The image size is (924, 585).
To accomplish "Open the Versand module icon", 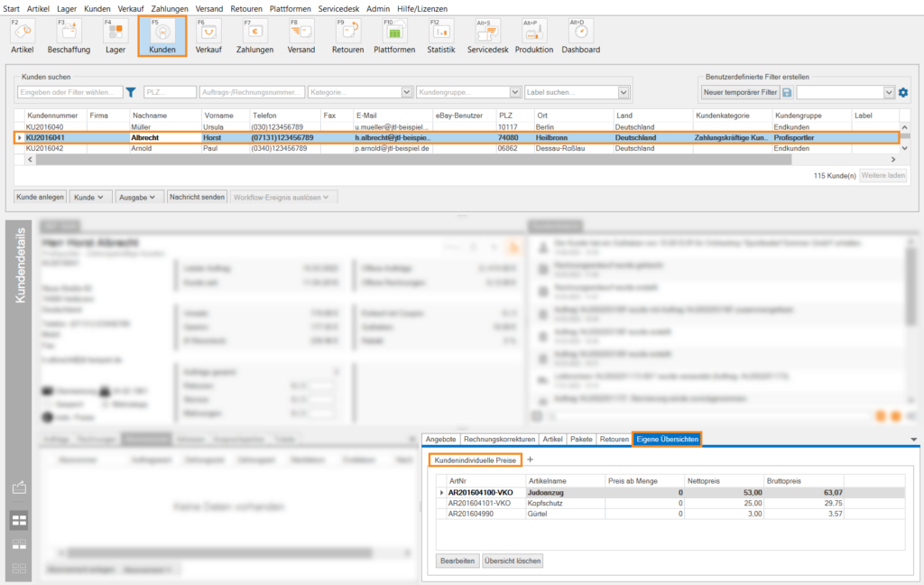I will (301, 36).
